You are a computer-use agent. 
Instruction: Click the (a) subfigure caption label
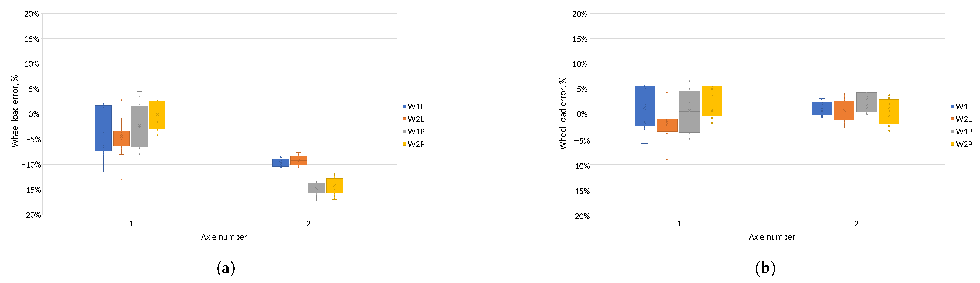click(x=226, y=268)
